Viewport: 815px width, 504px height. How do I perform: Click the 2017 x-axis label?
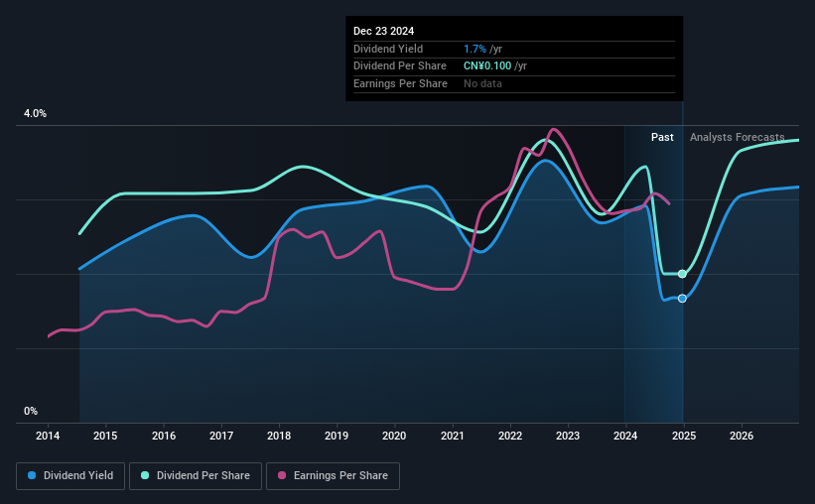click(x=221, y=436)
